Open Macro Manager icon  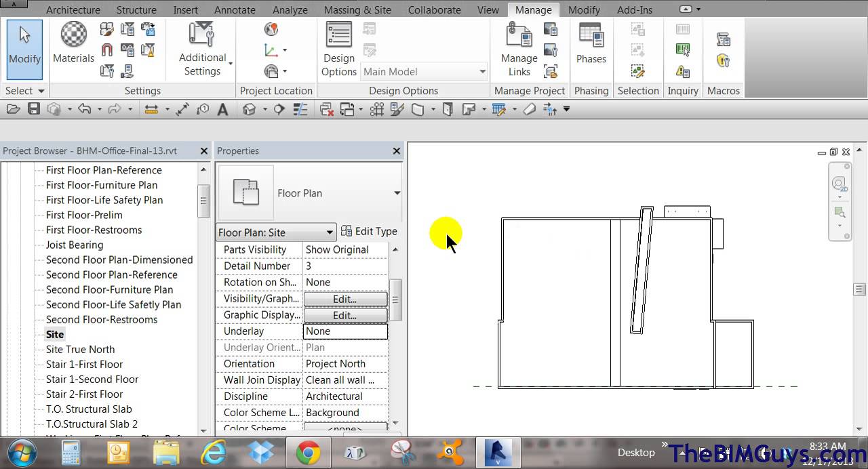coord(724,39)
